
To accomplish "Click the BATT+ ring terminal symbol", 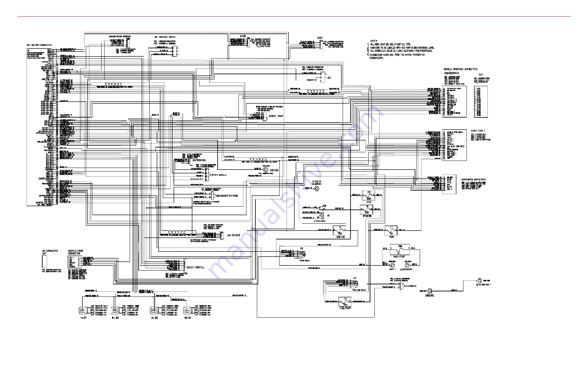I will tap(392, 265).
